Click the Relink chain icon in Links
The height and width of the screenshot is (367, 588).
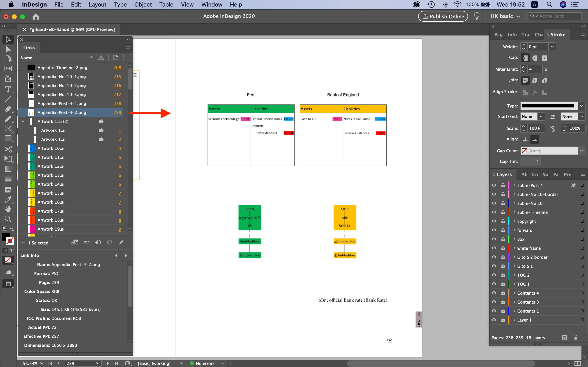pos(87,242)
